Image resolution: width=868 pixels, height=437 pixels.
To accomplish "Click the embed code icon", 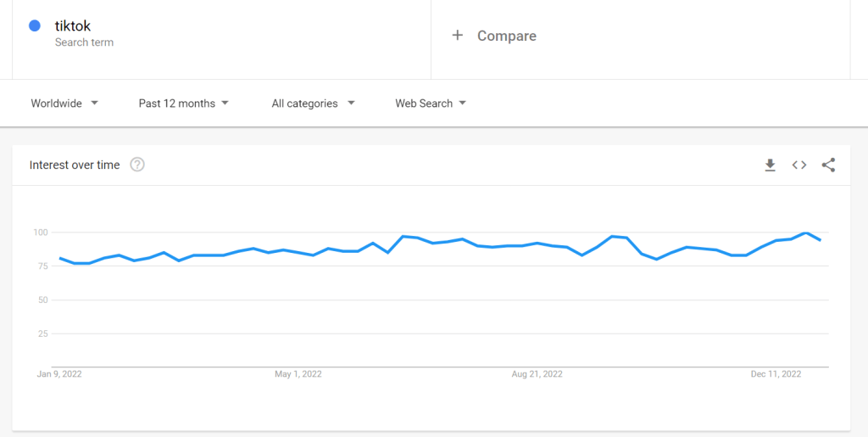I will point(799,165).
